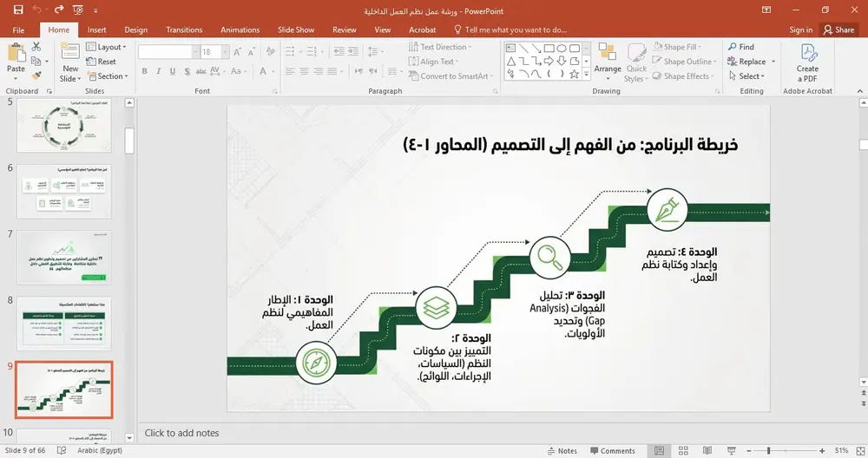868x458 pixels.
Task: Click the Find magnifier button
Action: tap(741, 47)
